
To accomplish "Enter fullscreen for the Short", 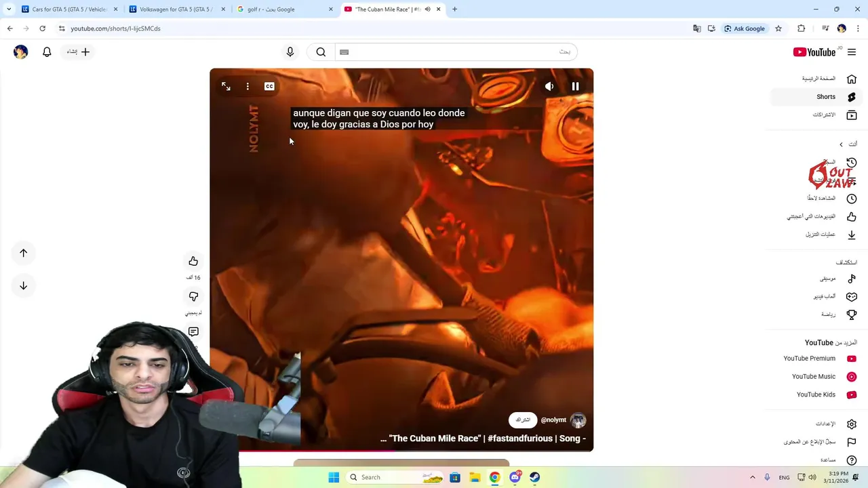I will pos(226,87).
